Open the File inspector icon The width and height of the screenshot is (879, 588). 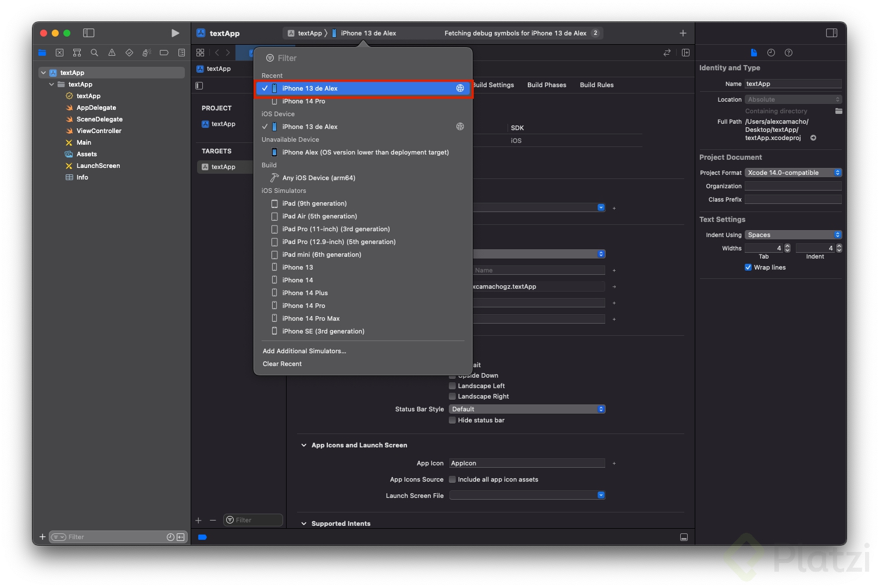point(754,53)
